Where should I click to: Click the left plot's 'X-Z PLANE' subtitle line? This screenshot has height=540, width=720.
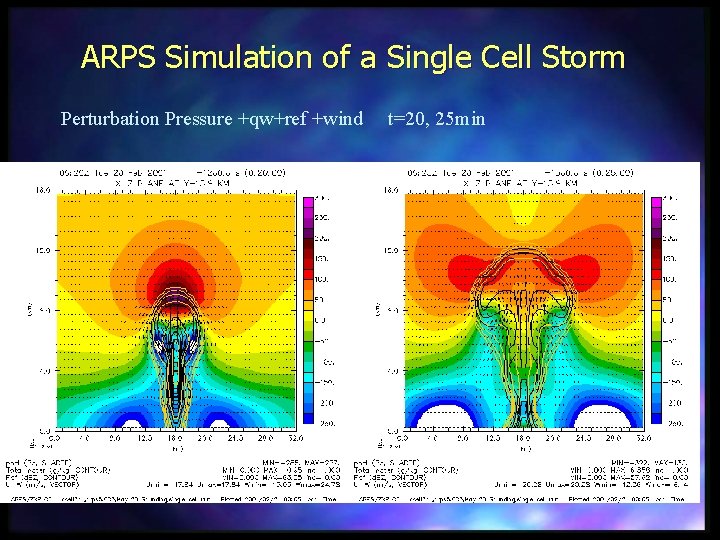click(x=173, y=183)
